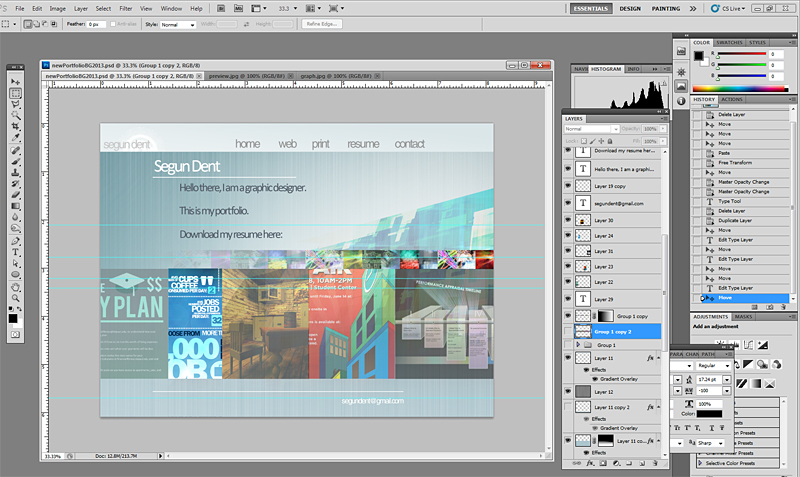Viewport: 800px width, 477px height.
Task: Expand the Group 1 folder triangle
Action: (578, 345)
